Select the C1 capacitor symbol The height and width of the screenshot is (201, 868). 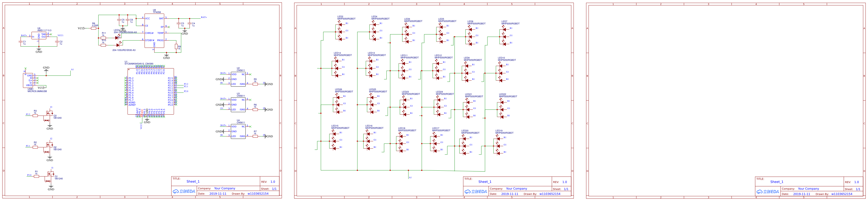coord(21,42)
